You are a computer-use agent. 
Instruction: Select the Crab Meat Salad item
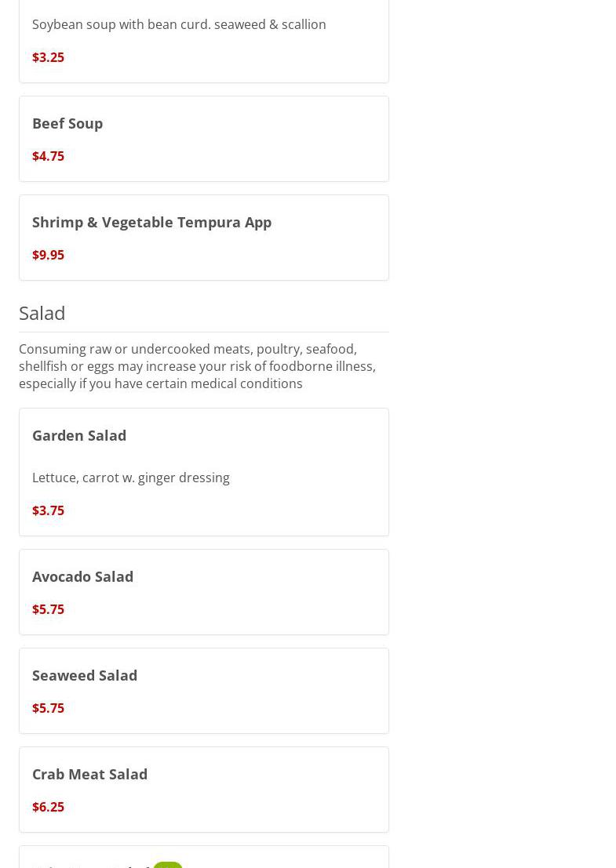tap(89, 774)
